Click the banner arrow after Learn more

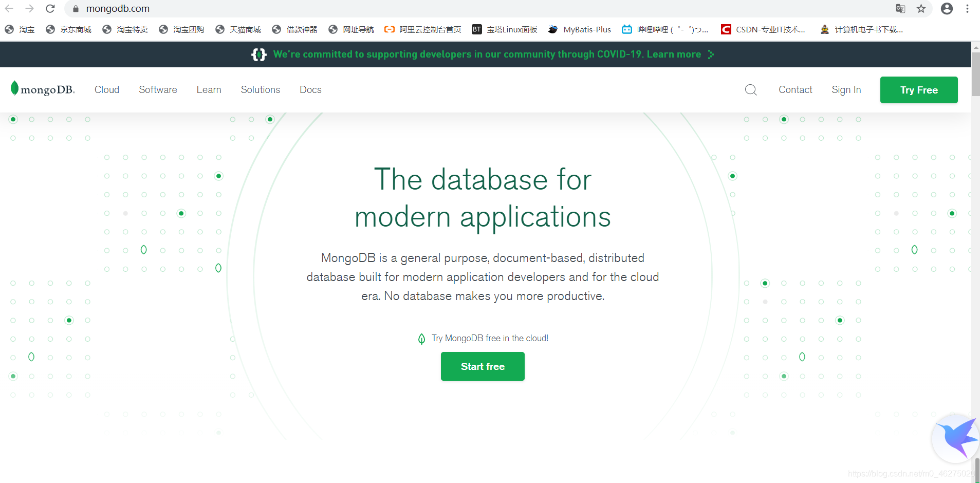tap(711, 54)
